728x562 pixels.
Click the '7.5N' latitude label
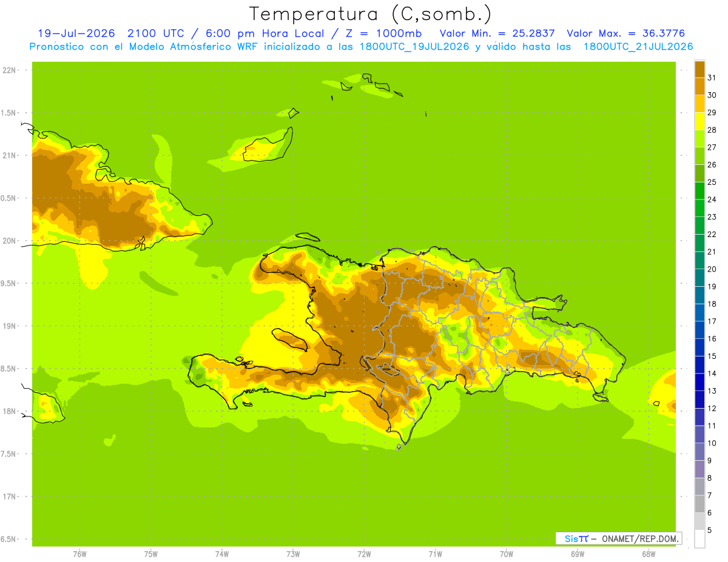8,454
